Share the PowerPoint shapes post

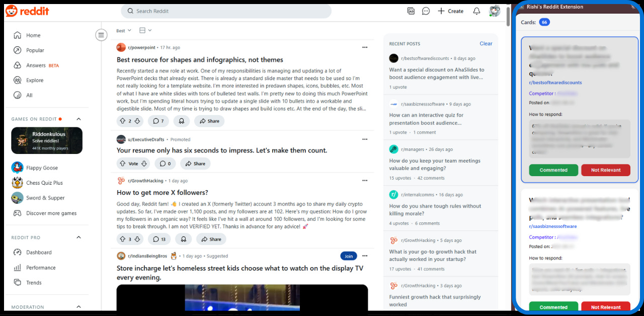coord(209,121)
